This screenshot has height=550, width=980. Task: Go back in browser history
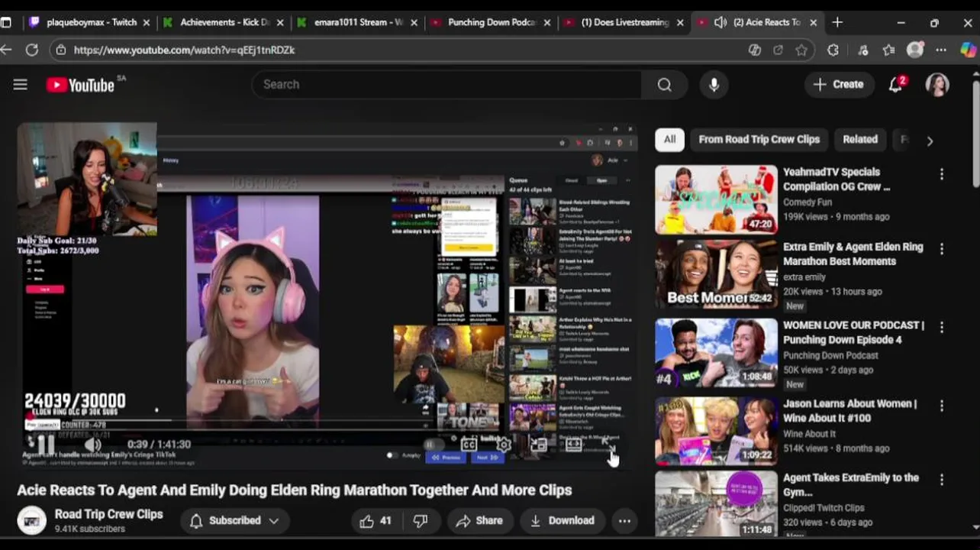[6, 50]
